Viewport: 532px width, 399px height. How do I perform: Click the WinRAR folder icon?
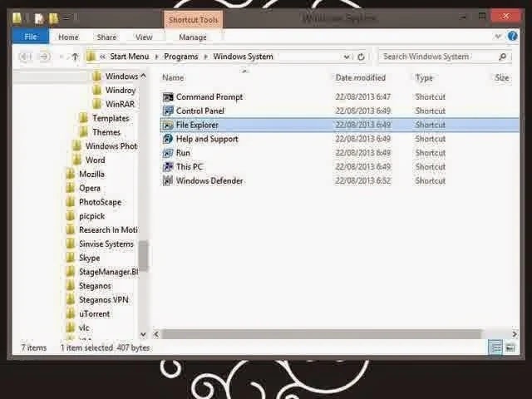coord(96,104)
